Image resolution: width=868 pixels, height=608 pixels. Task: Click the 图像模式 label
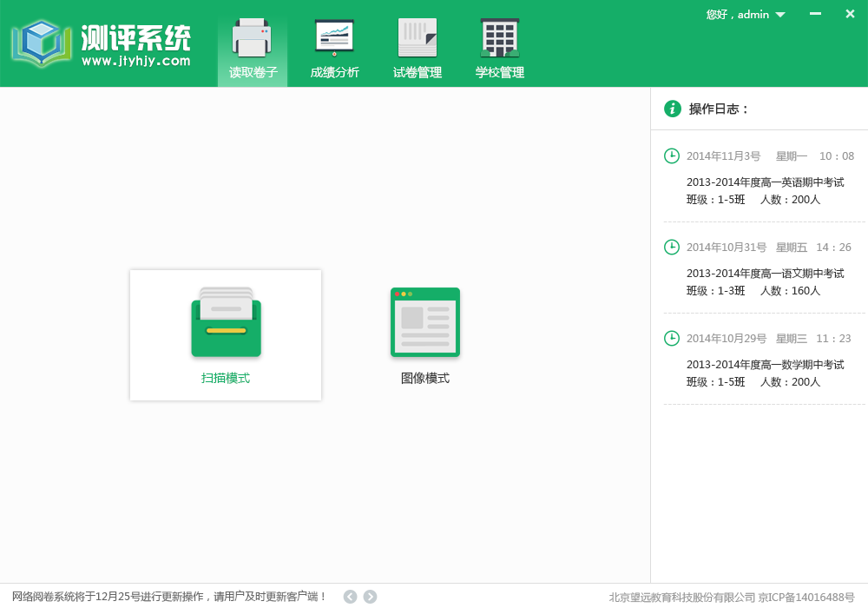pyautogui.click(x=425, y=378)
